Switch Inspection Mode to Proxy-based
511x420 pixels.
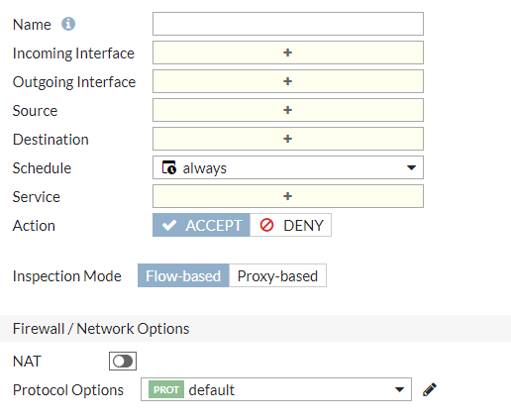coord(277,275)
